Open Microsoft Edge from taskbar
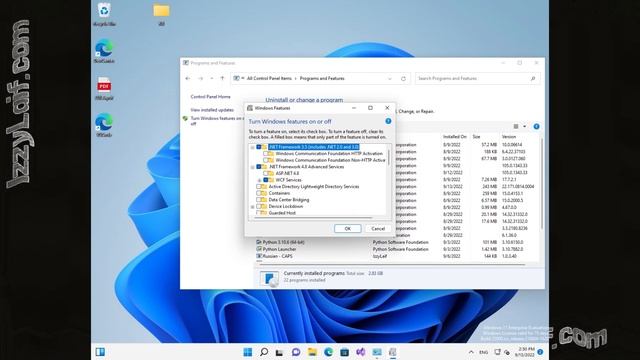This screenshot has height=360, width=640. point(328,352)
